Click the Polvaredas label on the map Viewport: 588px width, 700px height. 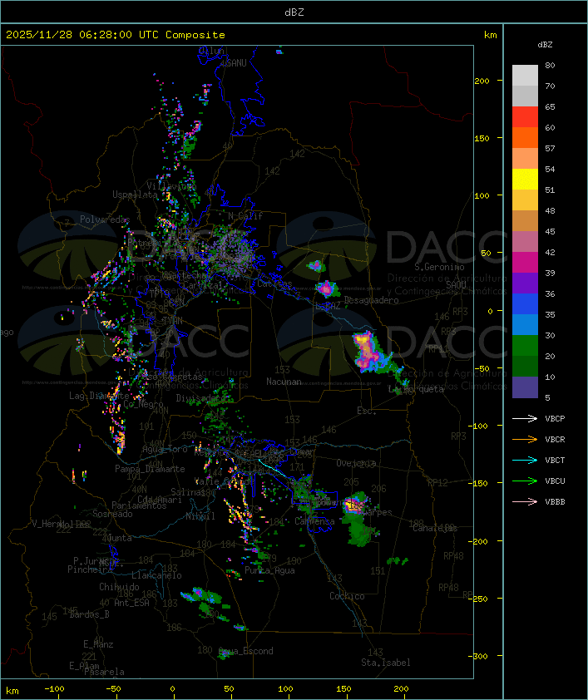pyautogui.click(x=105, y=219)
